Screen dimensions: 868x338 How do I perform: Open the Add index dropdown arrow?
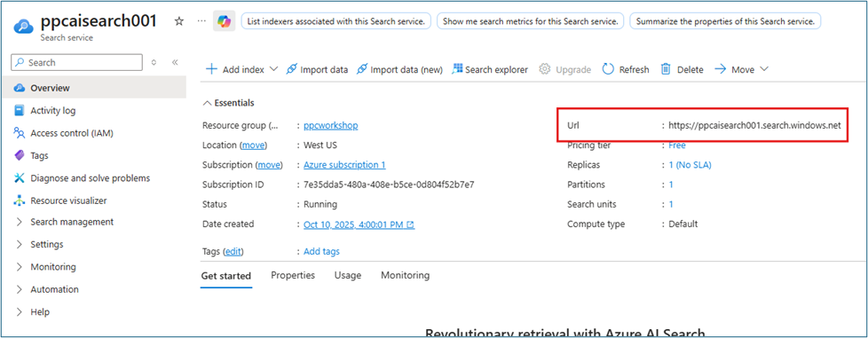tap(273, 69)
